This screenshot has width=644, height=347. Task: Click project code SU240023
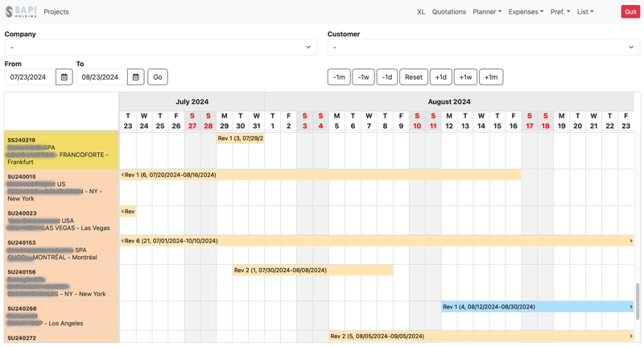(22, 213)
